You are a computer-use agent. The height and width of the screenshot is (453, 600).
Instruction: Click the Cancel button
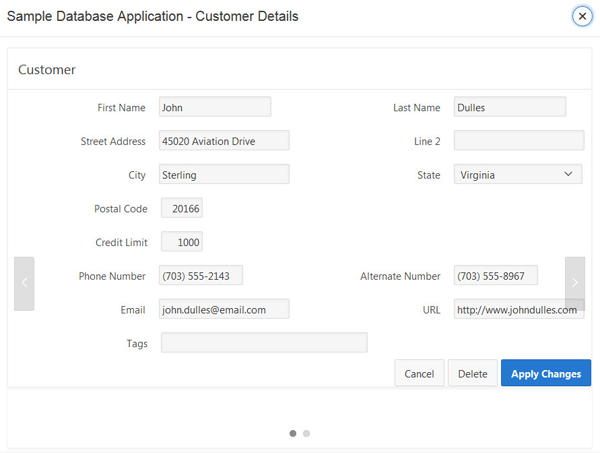coord(419,373)
